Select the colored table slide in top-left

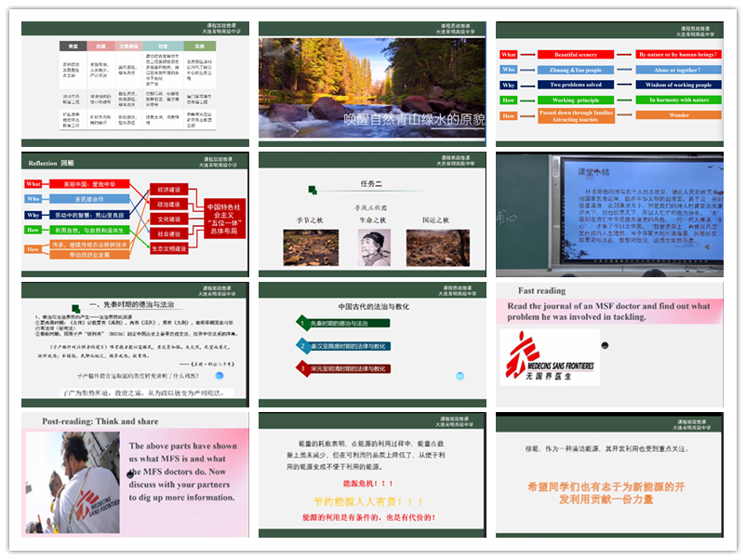tap(135, 84)
